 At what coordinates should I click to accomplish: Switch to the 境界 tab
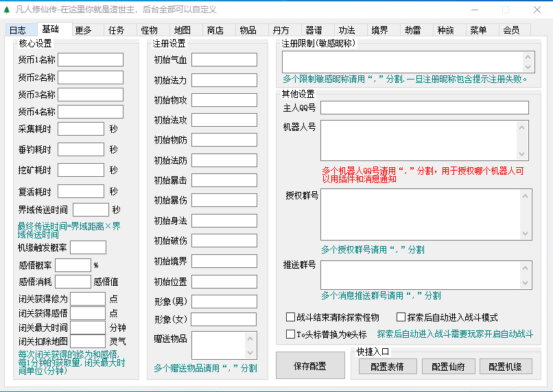pos(384,30)
